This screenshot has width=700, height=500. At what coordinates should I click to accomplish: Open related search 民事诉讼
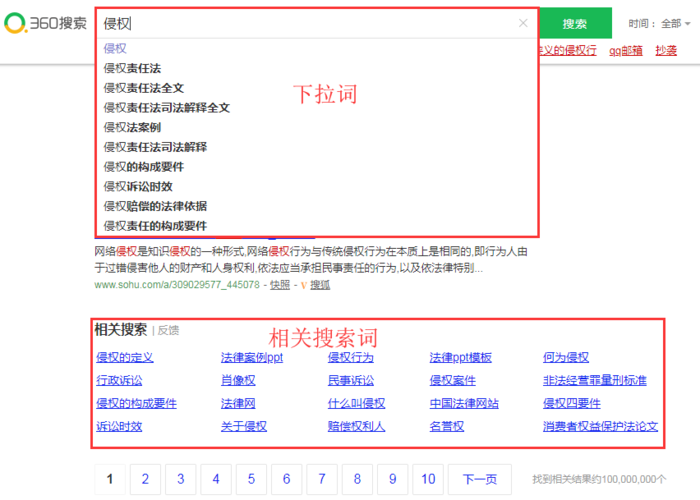[x=350, y=380]
